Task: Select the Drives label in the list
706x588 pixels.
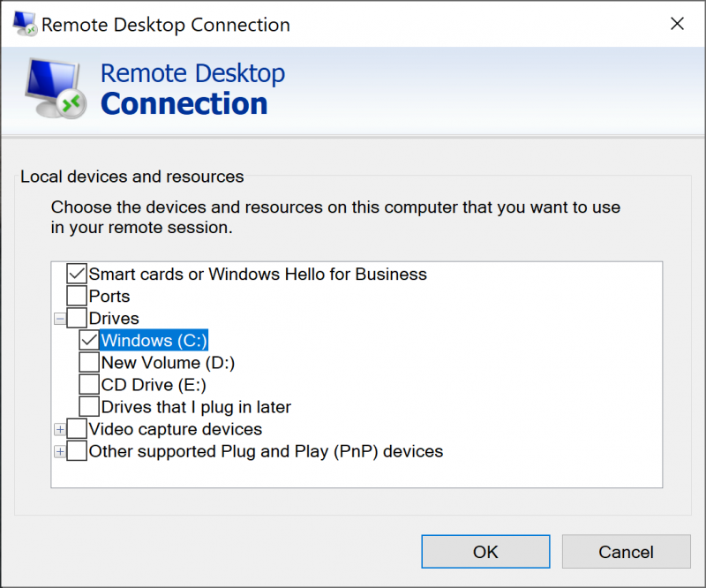Action: (x=113, y=318)
